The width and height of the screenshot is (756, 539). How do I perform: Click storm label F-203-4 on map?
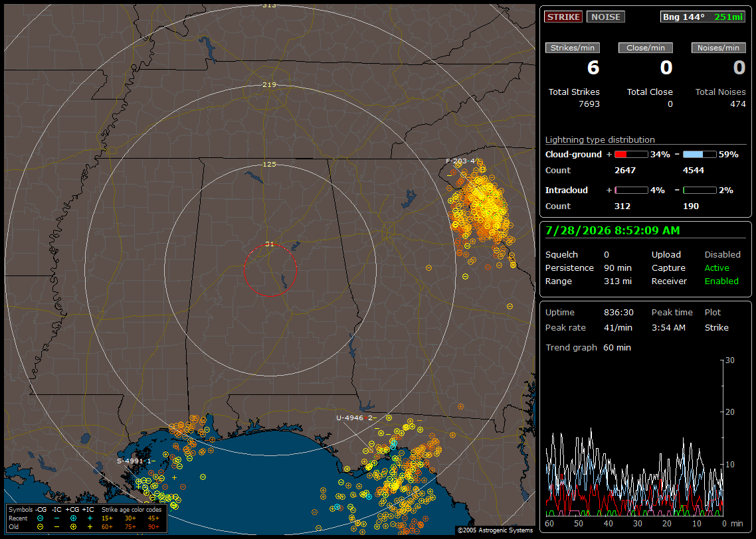coord(460,161)
